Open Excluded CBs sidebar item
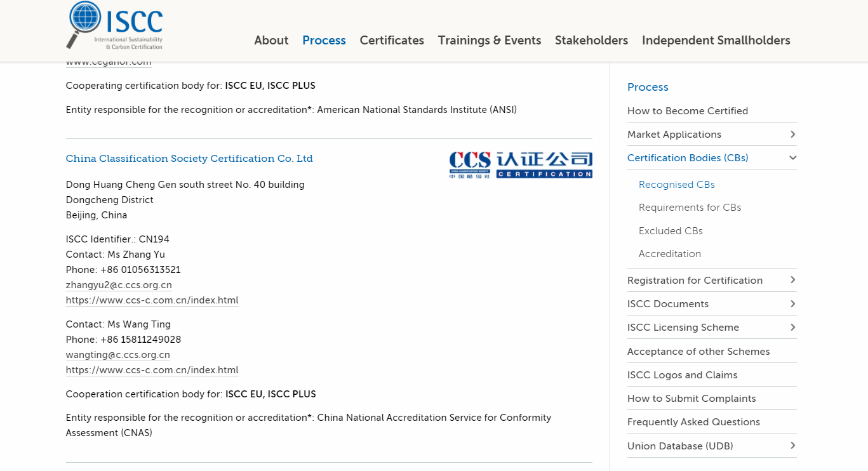 click(671, 231)
